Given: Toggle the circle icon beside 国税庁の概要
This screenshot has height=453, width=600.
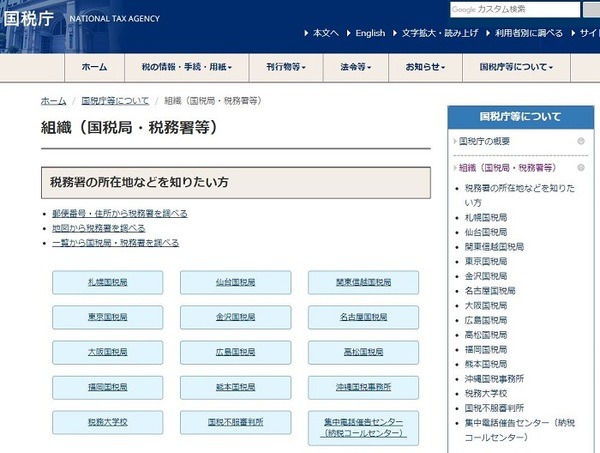Looking at the screenshot, I should click(581, 141).
